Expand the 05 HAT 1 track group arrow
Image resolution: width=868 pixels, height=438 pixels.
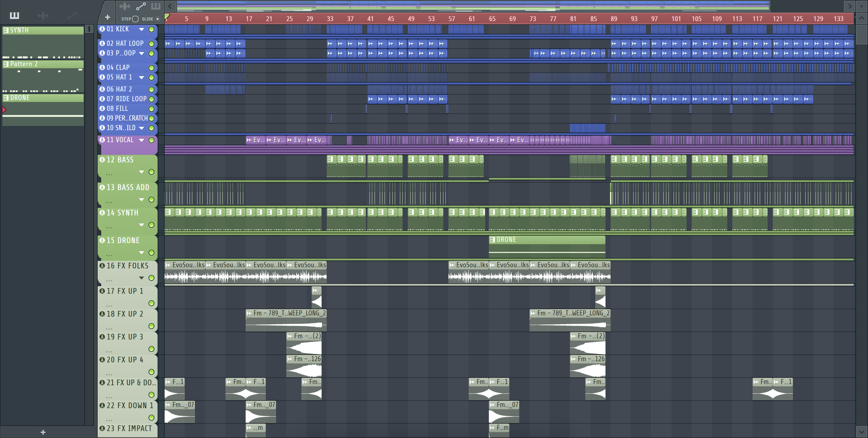coord(142,78)
